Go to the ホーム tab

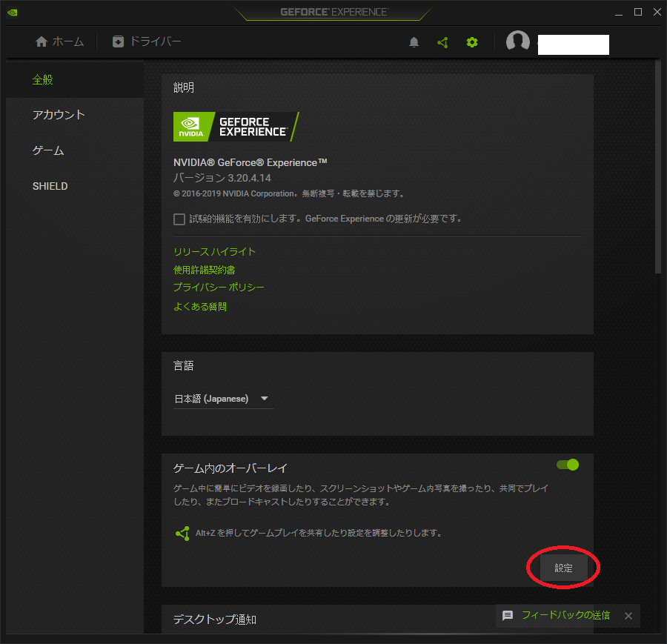pos(59,42)
